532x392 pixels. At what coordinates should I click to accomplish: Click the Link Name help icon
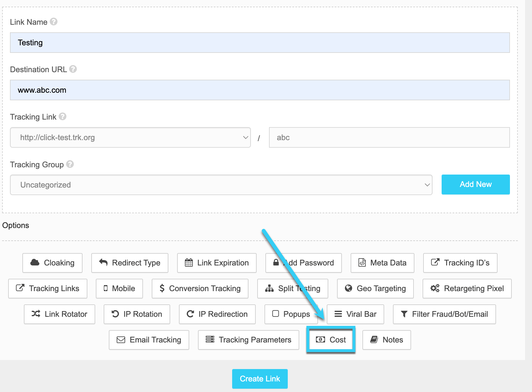(54, 22)
